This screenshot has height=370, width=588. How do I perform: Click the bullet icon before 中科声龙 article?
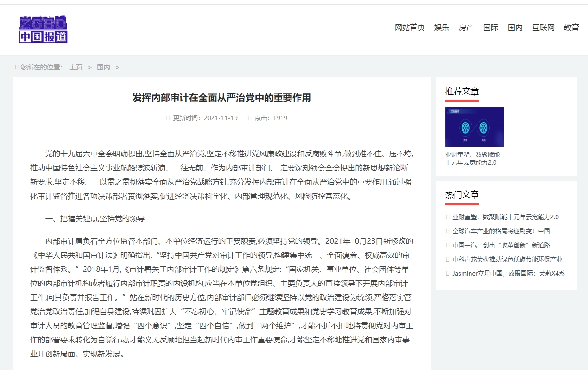click(447, 259)
